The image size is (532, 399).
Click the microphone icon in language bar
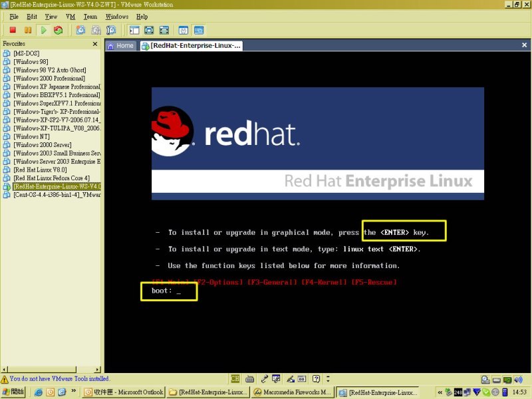click(264, 378)
